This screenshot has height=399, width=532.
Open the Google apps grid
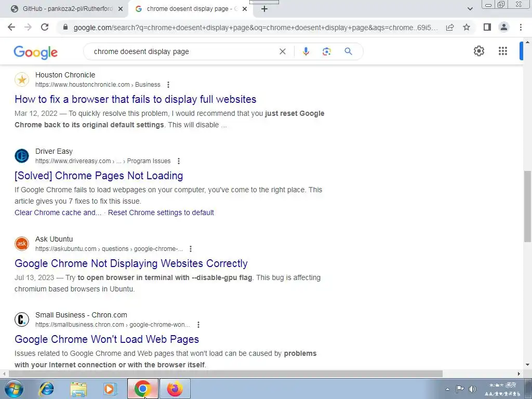pos(503,51)
